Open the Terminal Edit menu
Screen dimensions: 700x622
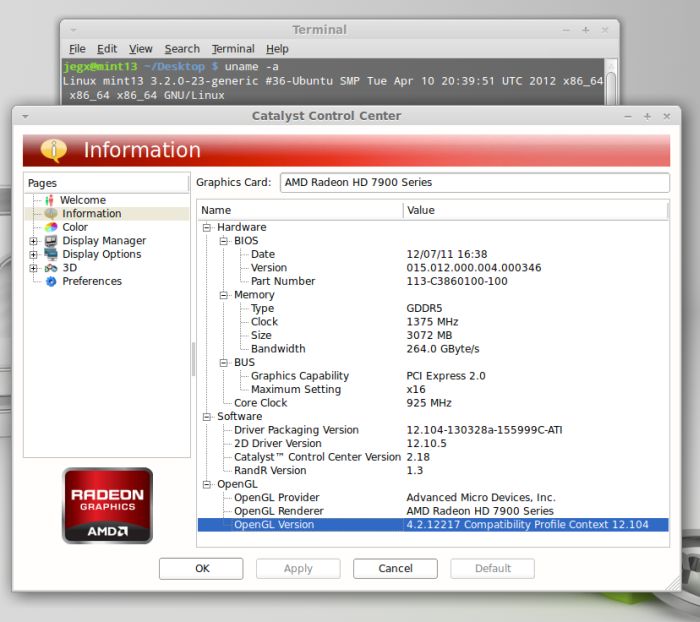pyautogui.click(x=107, y=49)
